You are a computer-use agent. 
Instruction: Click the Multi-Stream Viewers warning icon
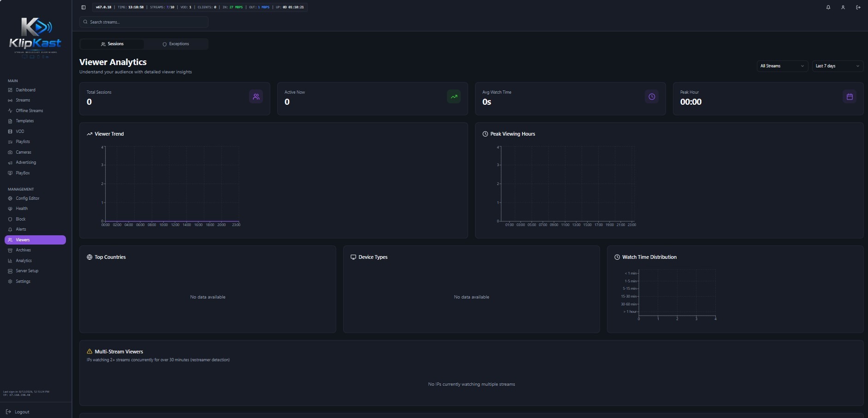click(89, 352)
